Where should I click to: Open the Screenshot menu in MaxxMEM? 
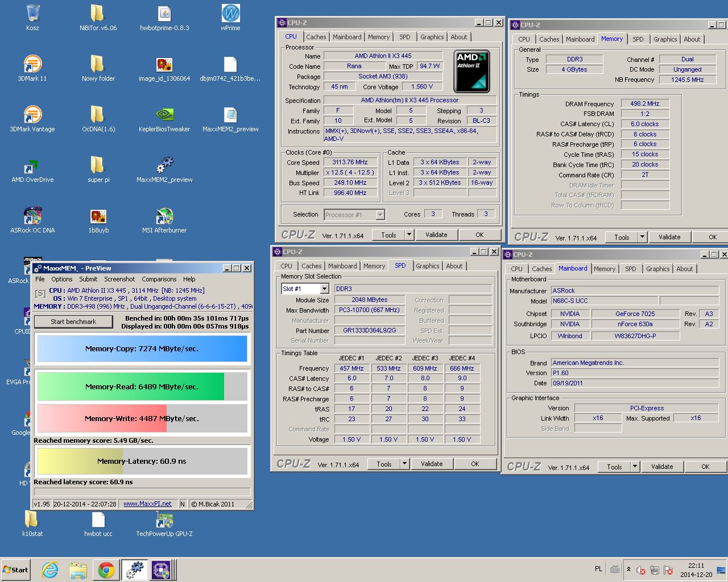[119, 279]
